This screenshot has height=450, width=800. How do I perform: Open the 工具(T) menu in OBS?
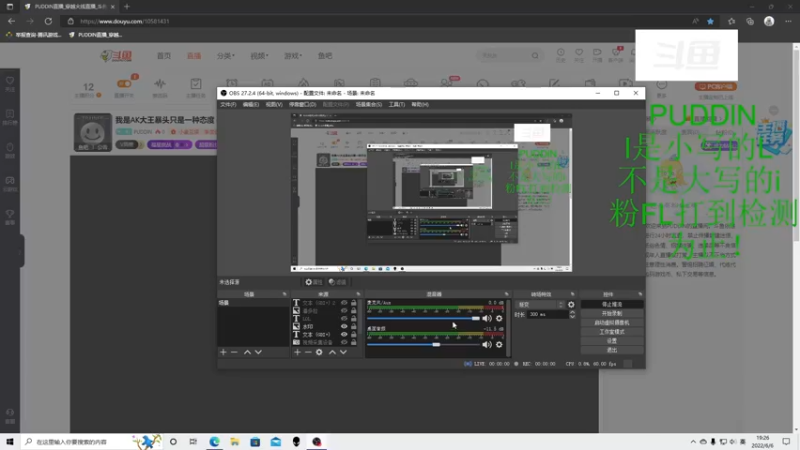(x=396, y=105)
